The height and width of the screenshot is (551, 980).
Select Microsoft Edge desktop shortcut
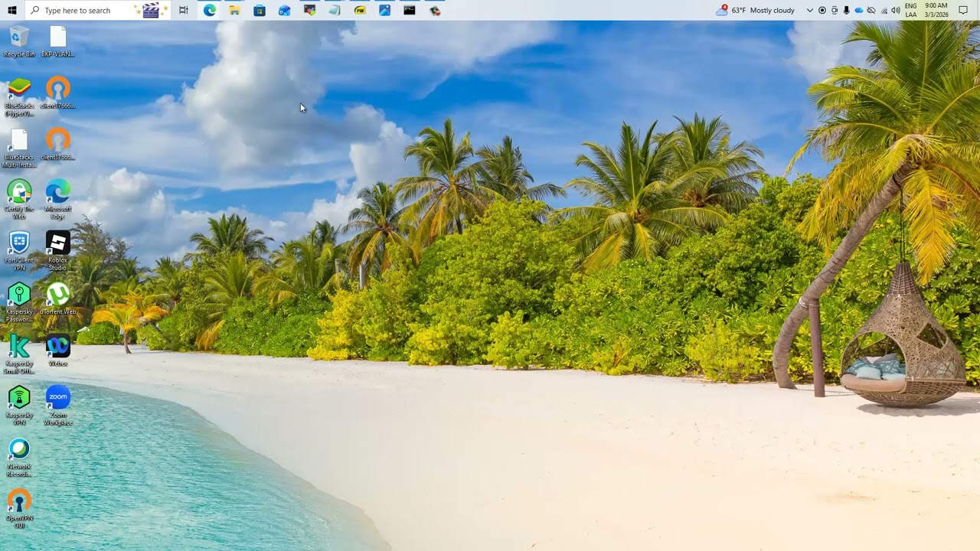pos(58,200)
